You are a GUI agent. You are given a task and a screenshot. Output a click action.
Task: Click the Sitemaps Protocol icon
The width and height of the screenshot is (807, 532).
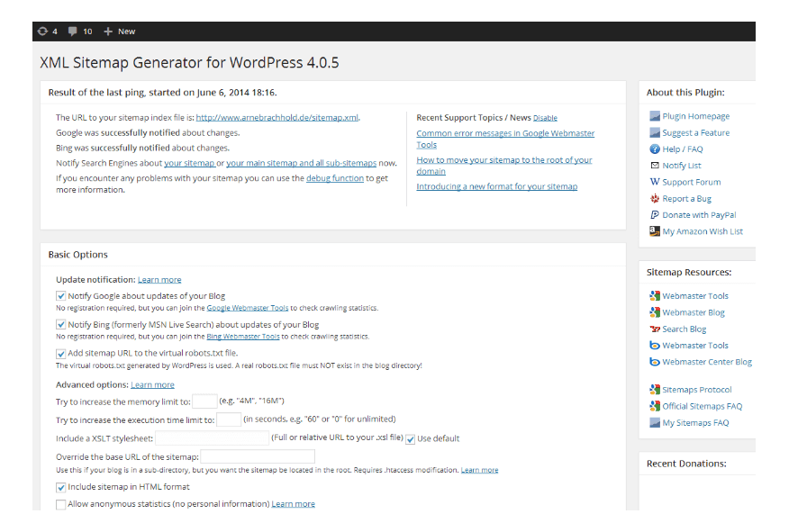(655, 390)
